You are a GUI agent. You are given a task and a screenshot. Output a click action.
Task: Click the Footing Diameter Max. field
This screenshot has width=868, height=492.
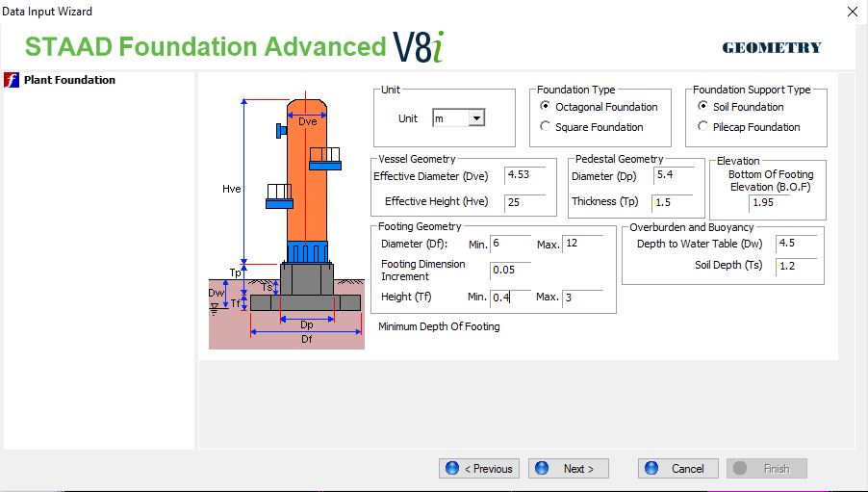pos(582,244)
